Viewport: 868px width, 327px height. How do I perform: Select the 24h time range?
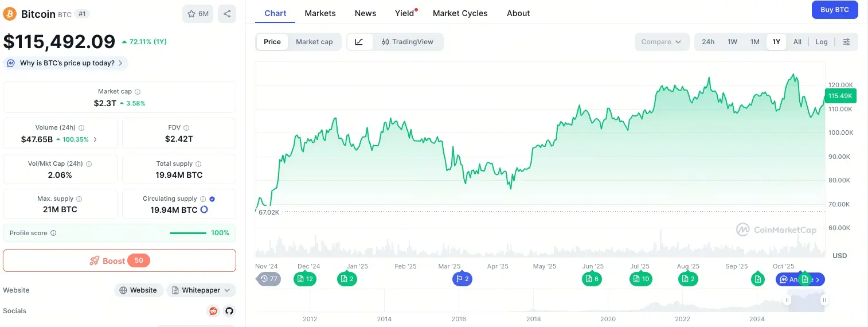click(x=708, y=42)
